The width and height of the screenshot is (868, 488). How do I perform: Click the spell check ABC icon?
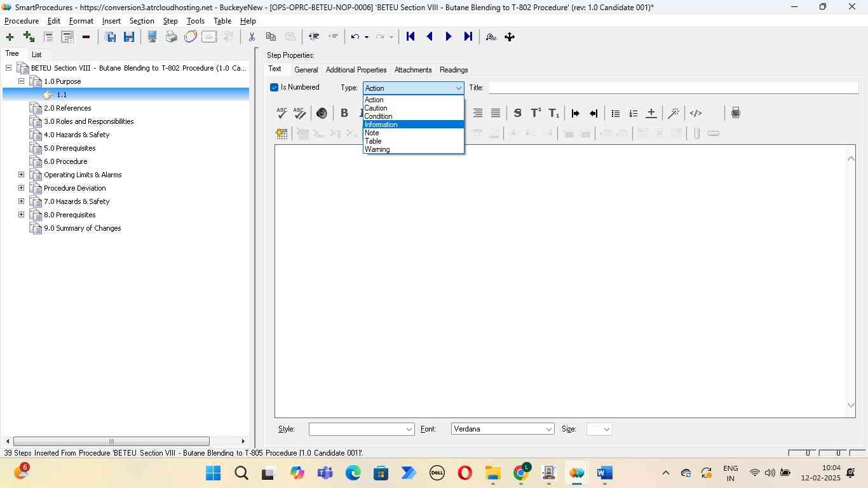pyautogui.click(x=281, y=113)
